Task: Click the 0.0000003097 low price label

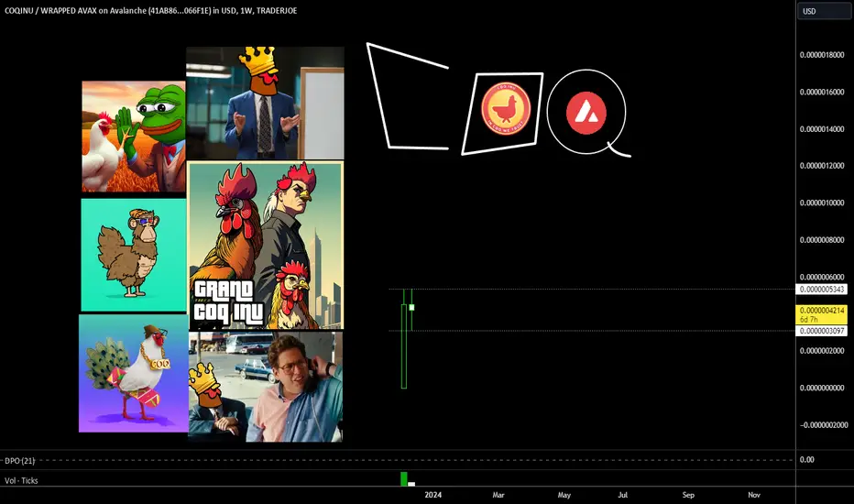Action: coord(822,331)
